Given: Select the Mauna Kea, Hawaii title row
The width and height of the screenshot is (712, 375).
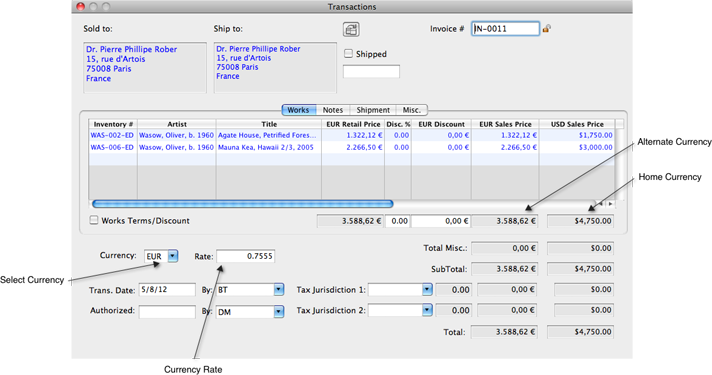Looking at the screenshot, I should pos(351,147).
